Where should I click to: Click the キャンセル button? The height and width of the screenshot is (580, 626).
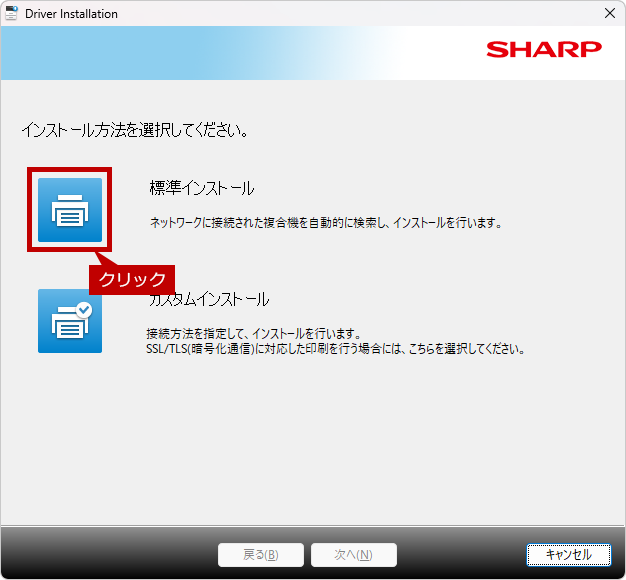569,554
